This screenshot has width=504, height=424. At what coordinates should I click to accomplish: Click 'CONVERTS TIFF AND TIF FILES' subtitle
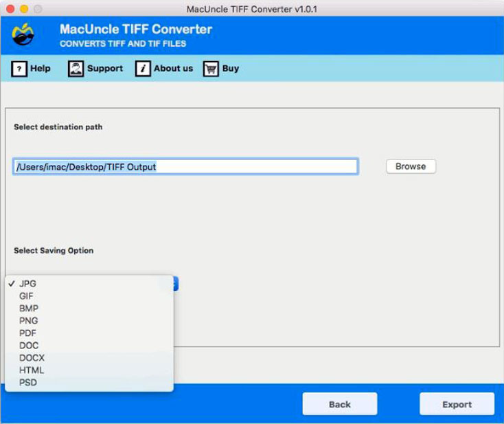(123, 44)
